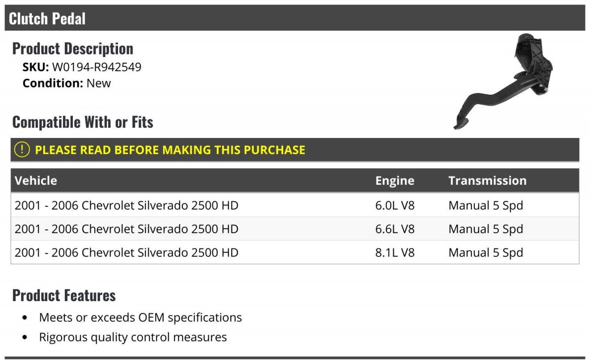Select the Transmission column header

pyautogui.click(x=487, y=180)
